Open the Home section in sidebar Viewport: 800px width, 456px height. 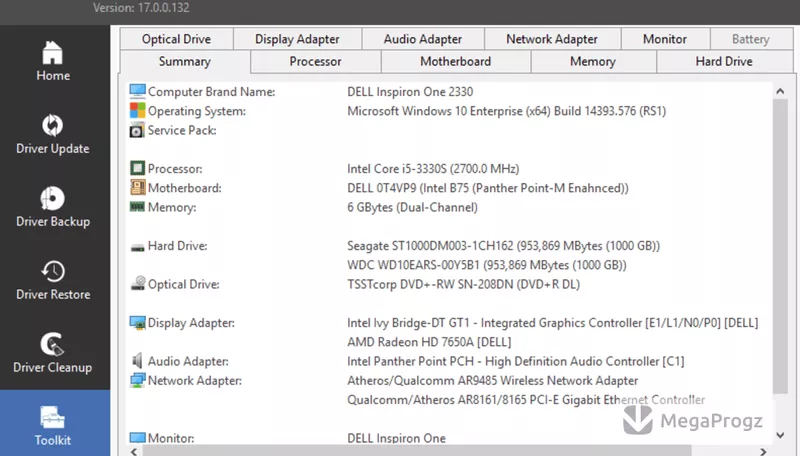53,61
